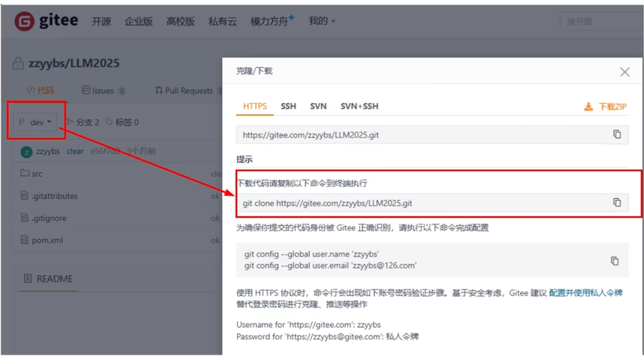Screen dimensions: 644x356
Task: Open the 企业版 menu item
Action: 139,21
